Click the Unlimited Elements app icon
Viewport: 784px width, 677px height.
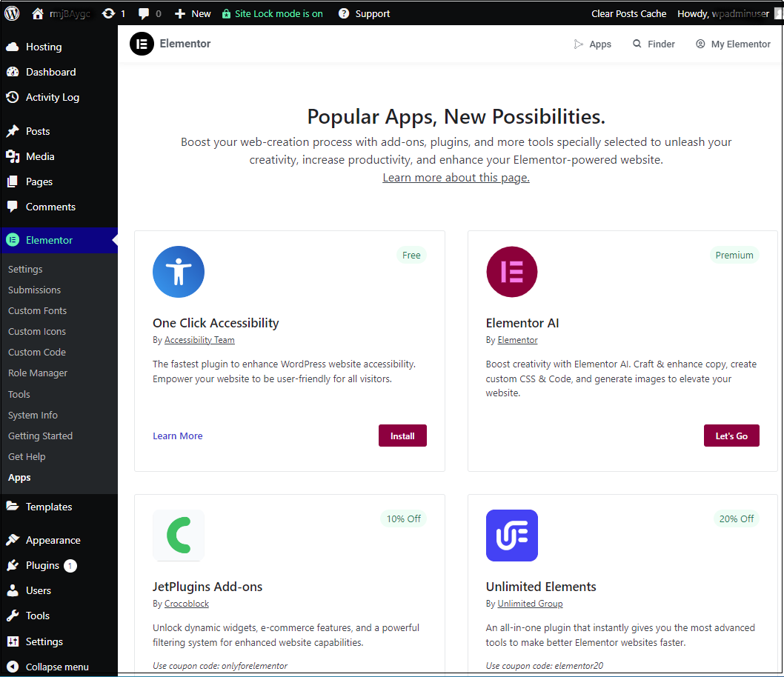point(511,535)
